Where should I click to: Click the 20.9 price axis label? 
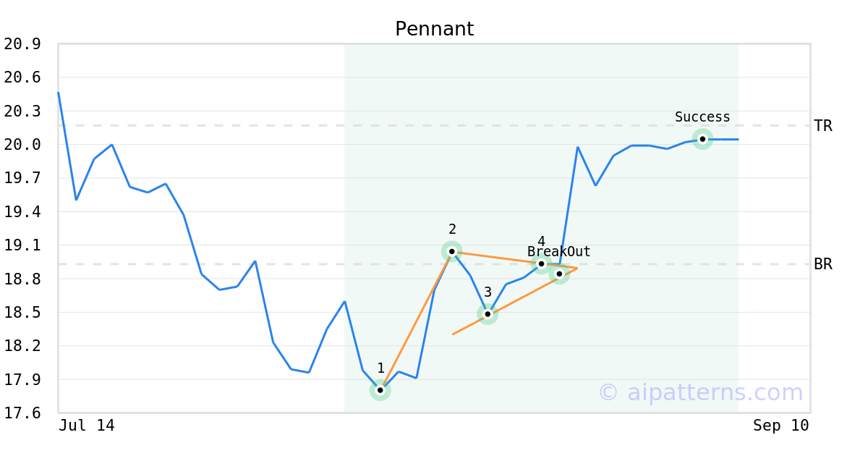click(x=22, y=44)
